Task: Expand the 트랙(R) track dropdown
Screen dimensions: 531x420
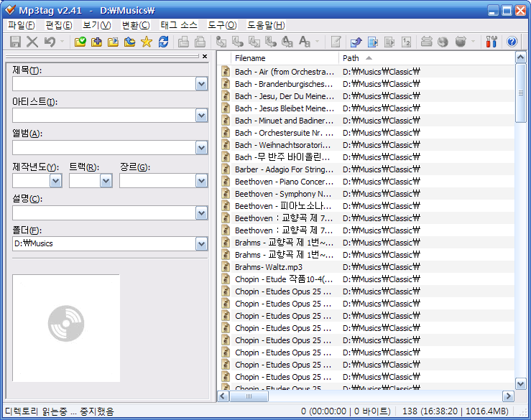Action: tap(106, 181)
